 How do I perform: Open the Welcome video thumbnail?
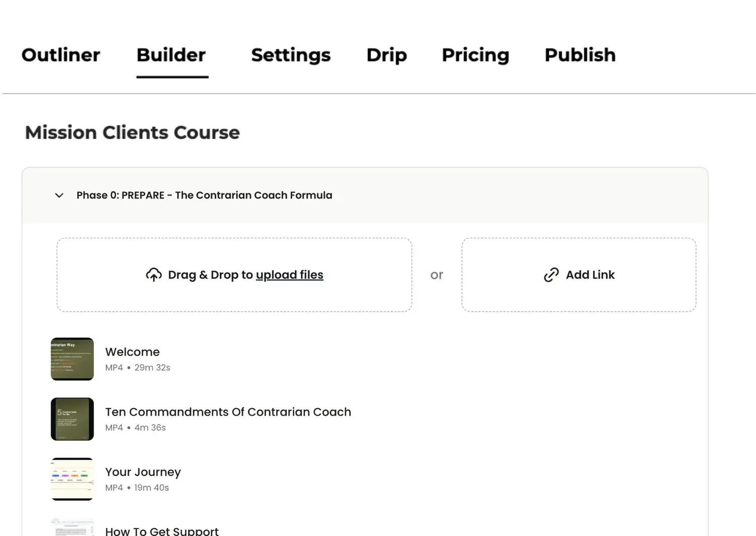(x=72, y=359)
